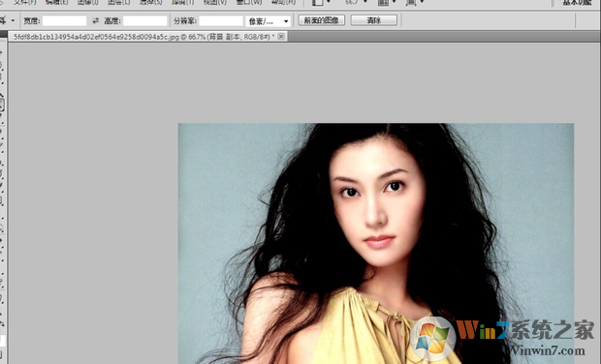Open the Screen Mode icon menu

click(414, 2)
